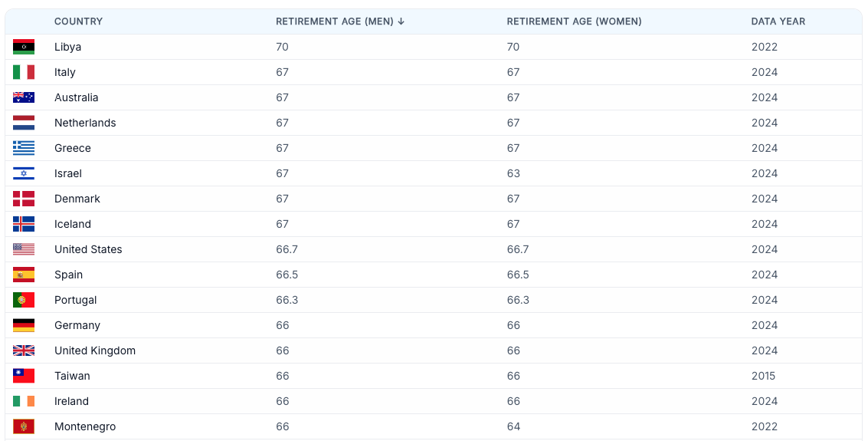Open the Germany country entry
This screenshot has width=868, height=441.
click(x=77, y=325)
